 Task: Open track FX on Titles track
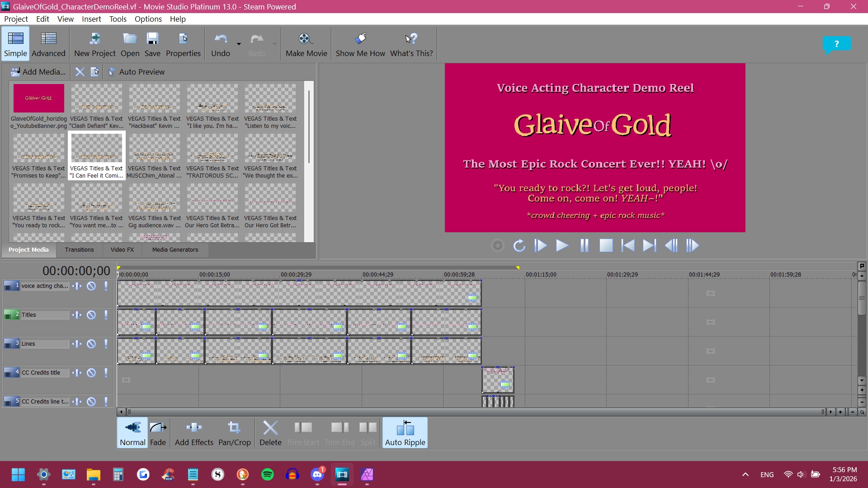[77, 315]
